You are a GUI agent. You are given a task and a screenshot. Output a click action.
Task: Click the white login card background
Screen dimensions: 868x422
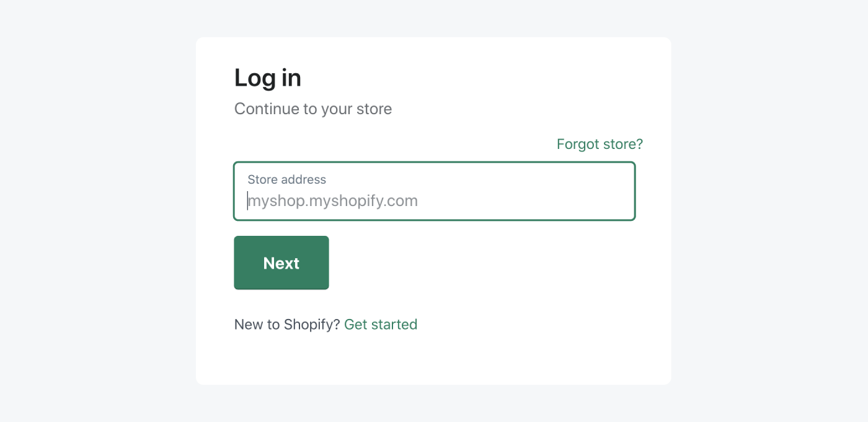[x=434, y=360]
